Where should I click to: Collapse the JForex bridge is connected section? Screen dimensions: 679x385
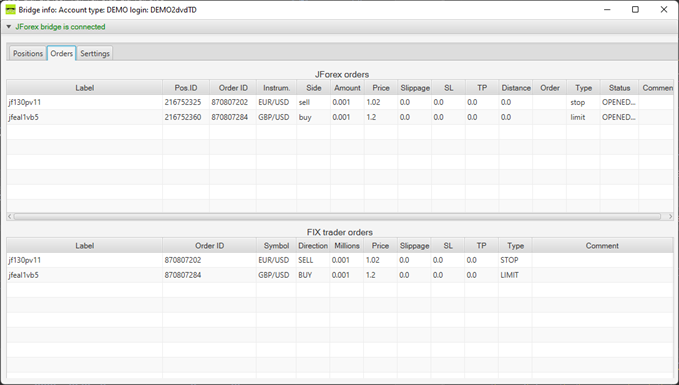pyautogui.click(x=9, y=27)
